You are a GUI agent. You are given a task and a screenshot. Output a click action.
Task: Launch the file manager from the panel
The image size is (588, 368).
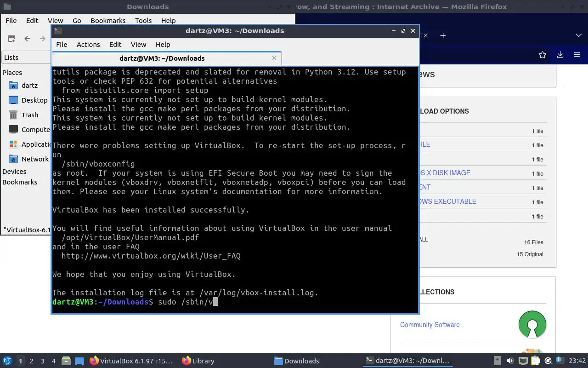[66, 361]
